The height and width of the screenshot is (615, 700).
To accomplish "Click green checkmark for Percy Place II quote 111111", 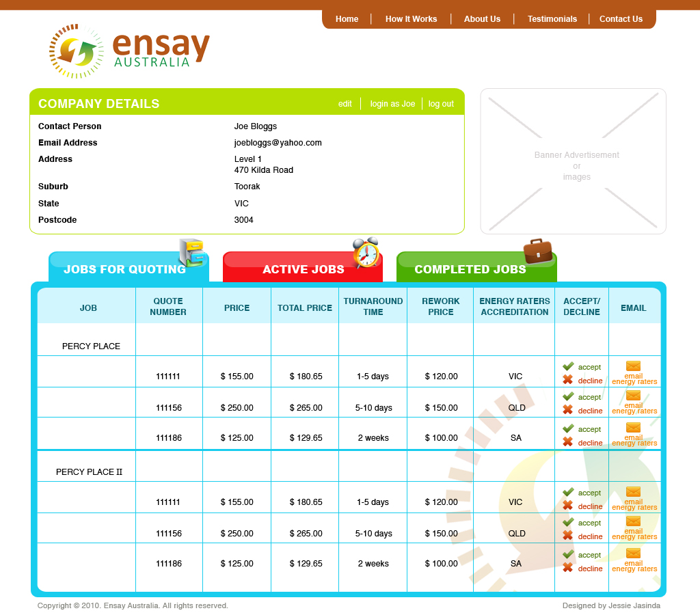I will tap(568, 492).
